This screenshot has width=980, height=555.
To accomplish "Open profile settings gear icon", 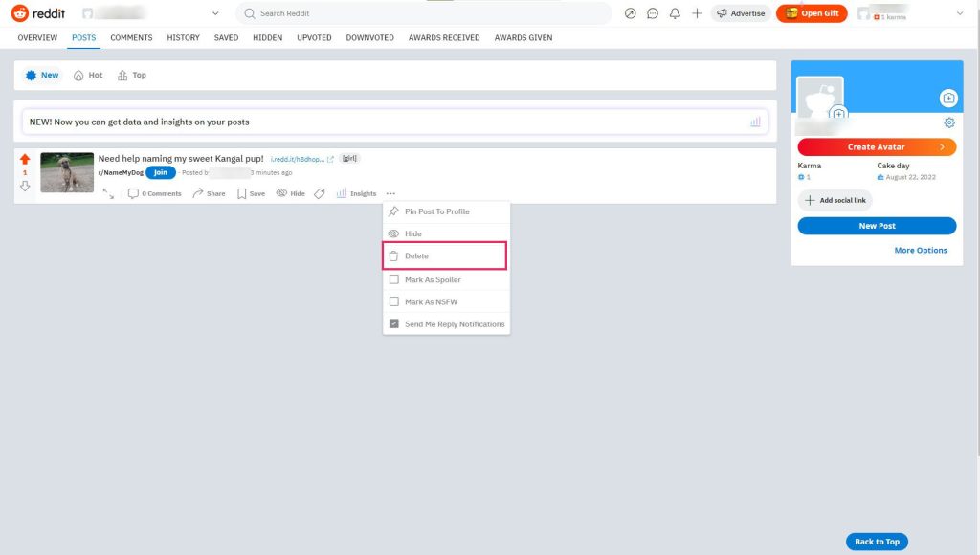I will click(x=948, y=122).
